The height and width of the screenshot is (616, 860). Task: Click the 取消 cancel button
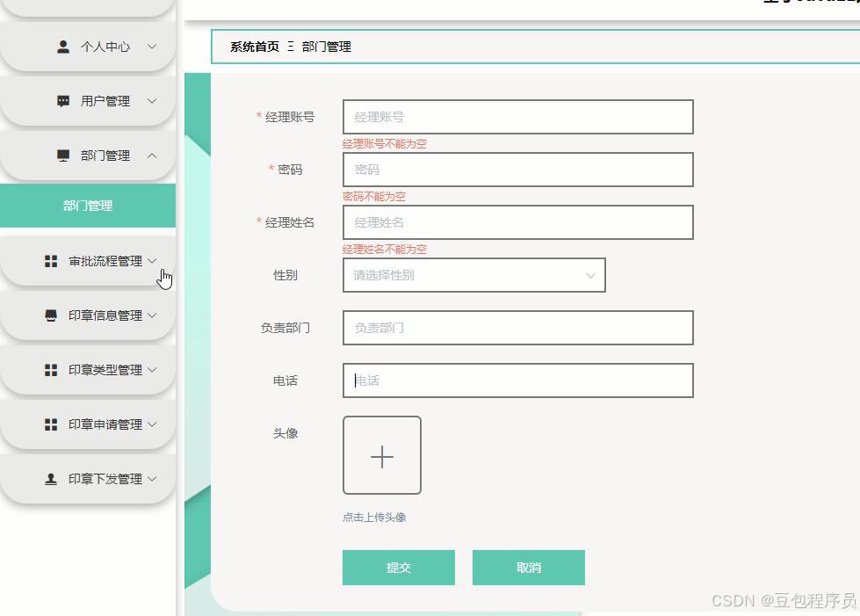pyautogui.click(x=529, y=568)
